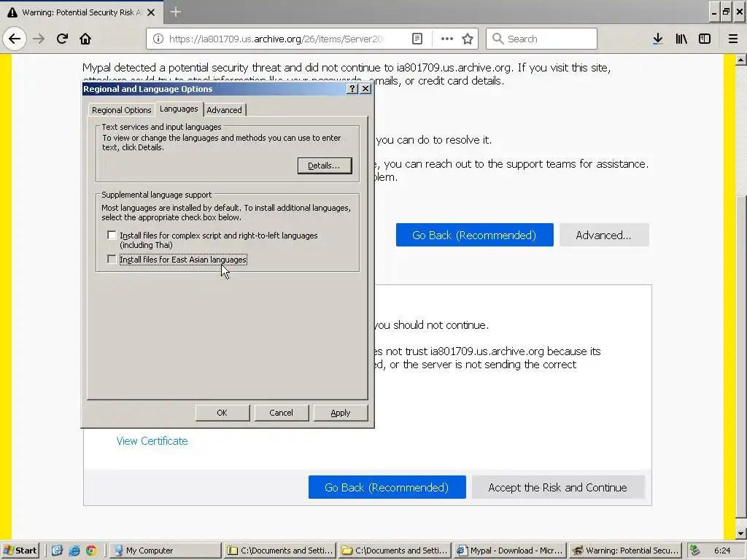Cancel the Regional and Language dialog

coord(281,413)
